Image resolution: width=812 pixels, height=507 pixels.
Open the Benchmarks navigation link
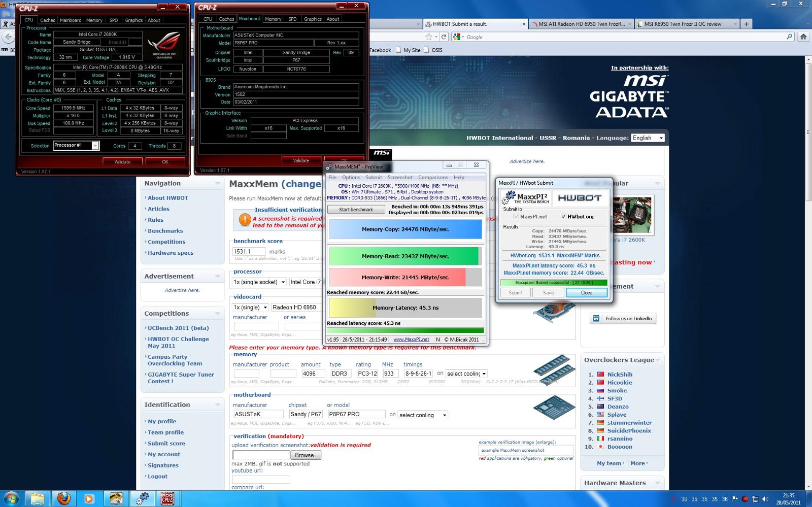(165, 231)
